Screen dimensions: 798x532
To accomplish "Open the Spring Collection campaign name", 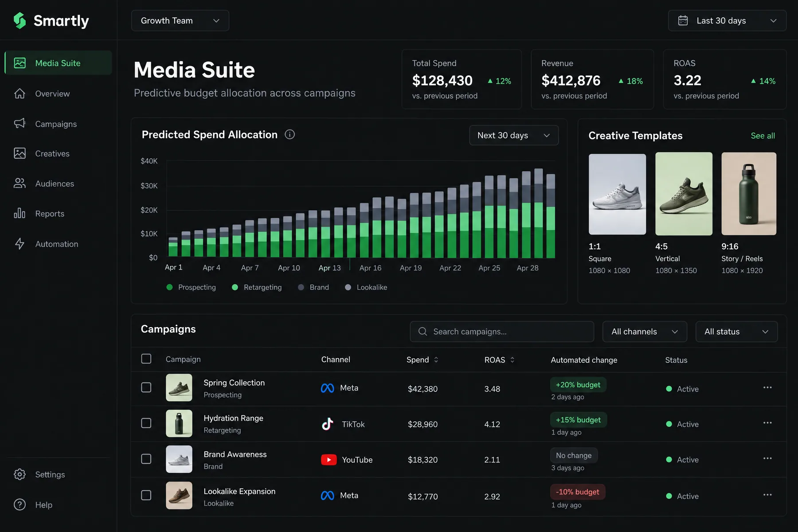I will tap(234, 383).
